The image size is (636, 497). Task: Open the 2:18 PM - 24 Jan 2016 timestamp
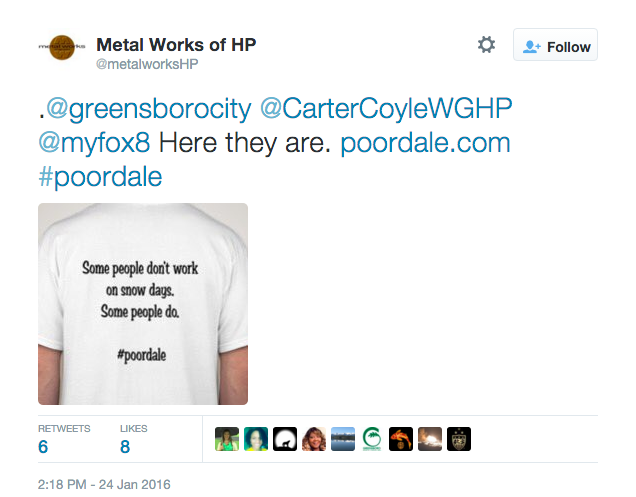[104, 484]
